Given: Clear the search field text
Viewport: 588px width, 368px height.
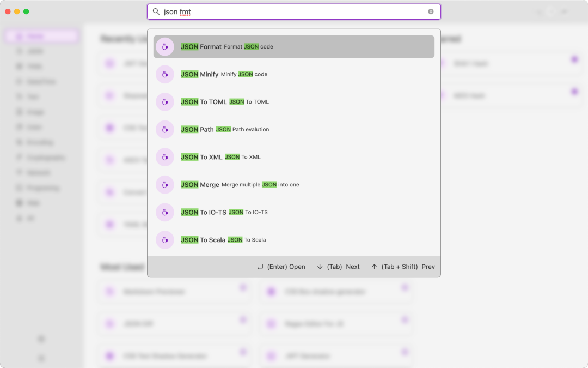Looking at the screenshot, I should click(431, 11).
